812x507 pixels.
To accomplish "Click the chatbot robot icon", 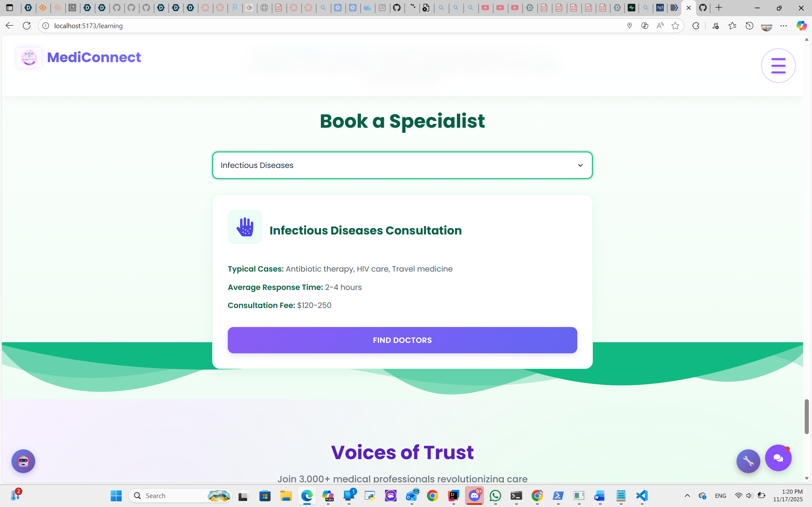I will 23,461.
